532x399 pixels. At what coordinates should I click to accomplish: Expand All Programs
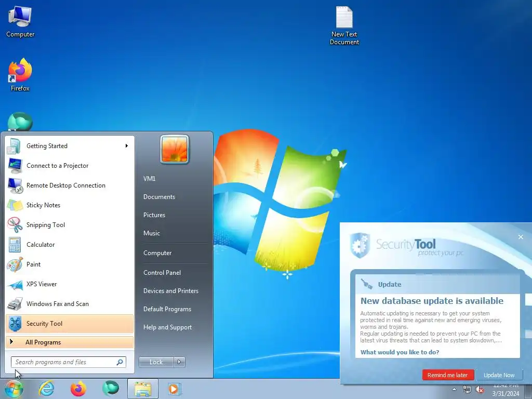[70, 342]
